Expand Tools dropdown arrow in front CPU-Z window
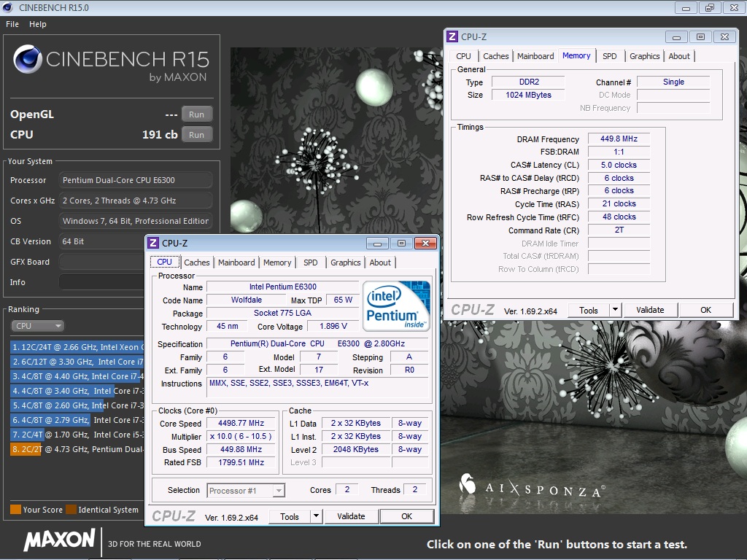Image resolution: width=747 pixels, height=560 pixels. (317, 517)
